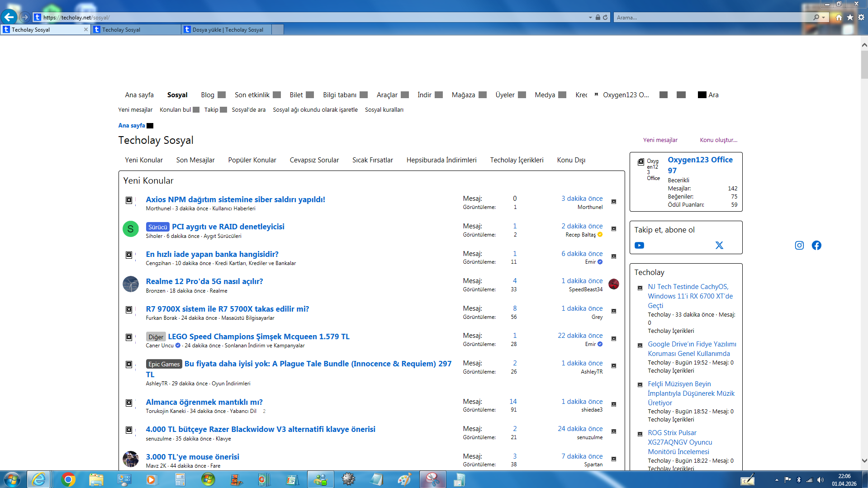868x488 pixels.
Task: Open the Sosyal menu item
Action: point(177,95)
